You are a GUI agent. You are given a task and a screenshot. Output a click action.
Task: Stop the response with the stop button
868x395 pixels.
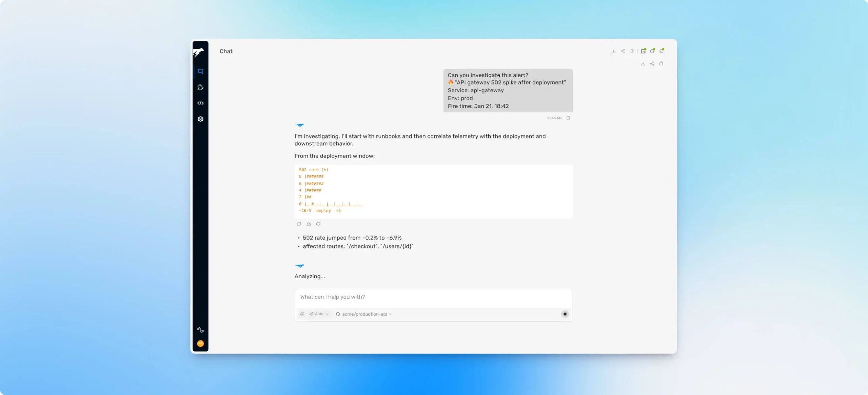(565, 314)
